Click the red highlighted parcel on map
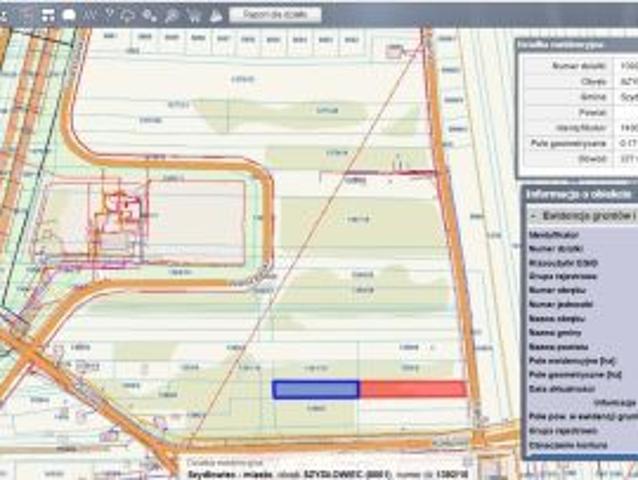The width and height of the screenshot is (638, 480). [412, 389]
